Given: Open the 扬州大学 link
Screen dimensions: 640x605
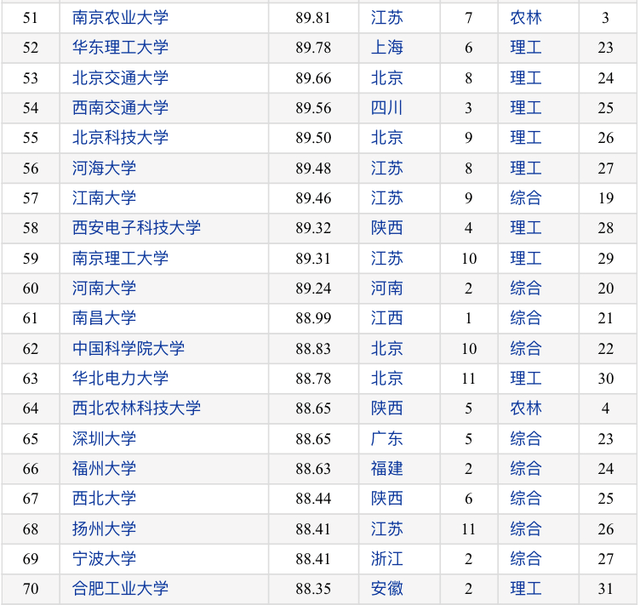Looking at the screenshot, I should coord(104,529).
